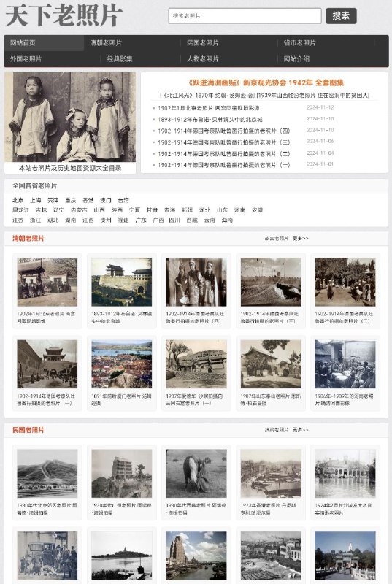The height and width of the screenshot is (584, 392).
Task: Select 香港 in province list
Action: click(88, 200)
